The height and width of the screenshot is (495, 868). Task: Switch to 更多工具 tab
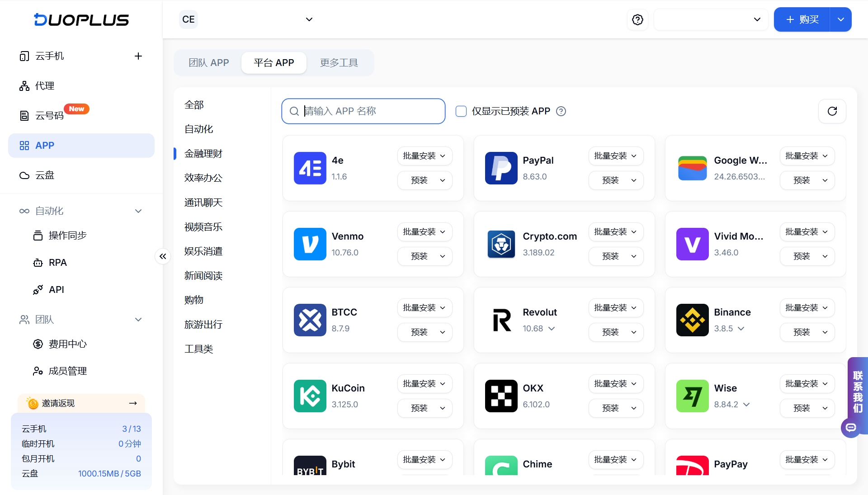pyautogui.click(x=339, y=63)
